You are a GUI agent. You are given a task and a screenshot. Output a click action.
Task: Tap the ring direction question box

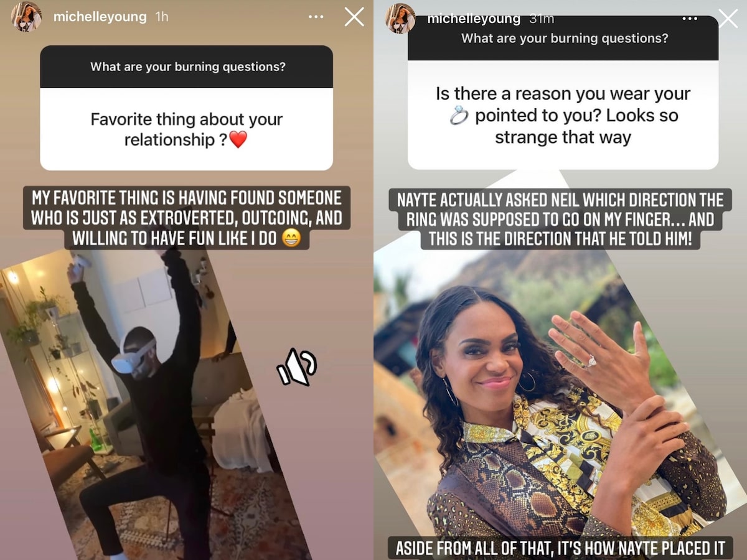coord(563,115)
